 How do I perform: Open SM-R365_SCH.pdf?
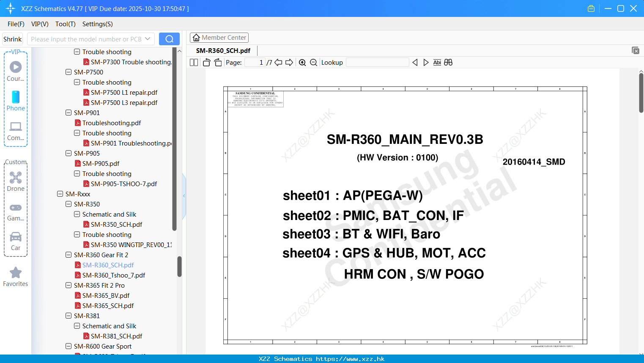[108, 305]
